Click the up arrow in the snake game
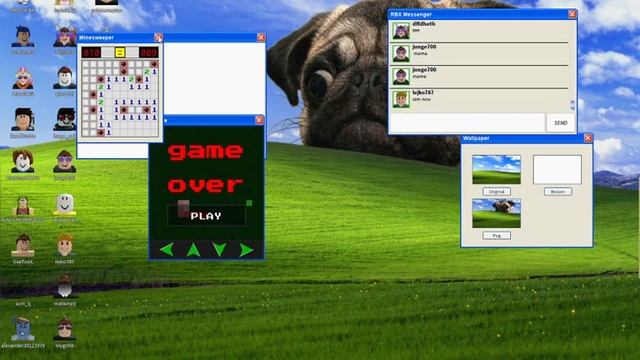The height and width of the screenshot is (360, 640). [193, 249]
